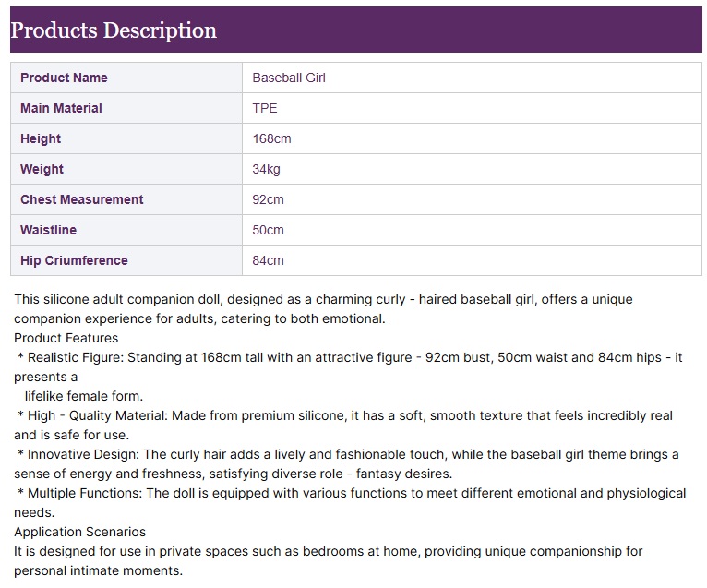The width and height of the screenshot is (707, 588).
Task: Select the Hip Criumference label cell
Action: click(74, 260)
